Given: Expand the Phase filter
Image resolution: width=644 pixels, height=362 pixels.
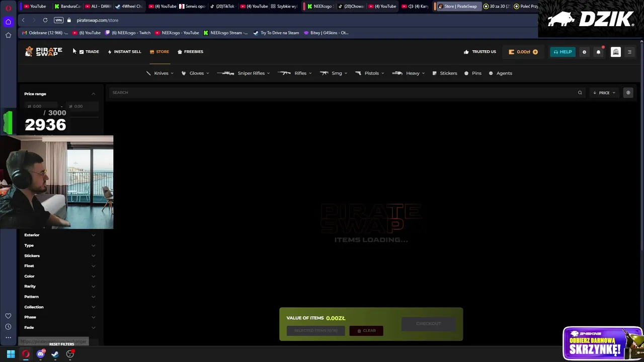Looking at the screenshot, I should 60,317.
